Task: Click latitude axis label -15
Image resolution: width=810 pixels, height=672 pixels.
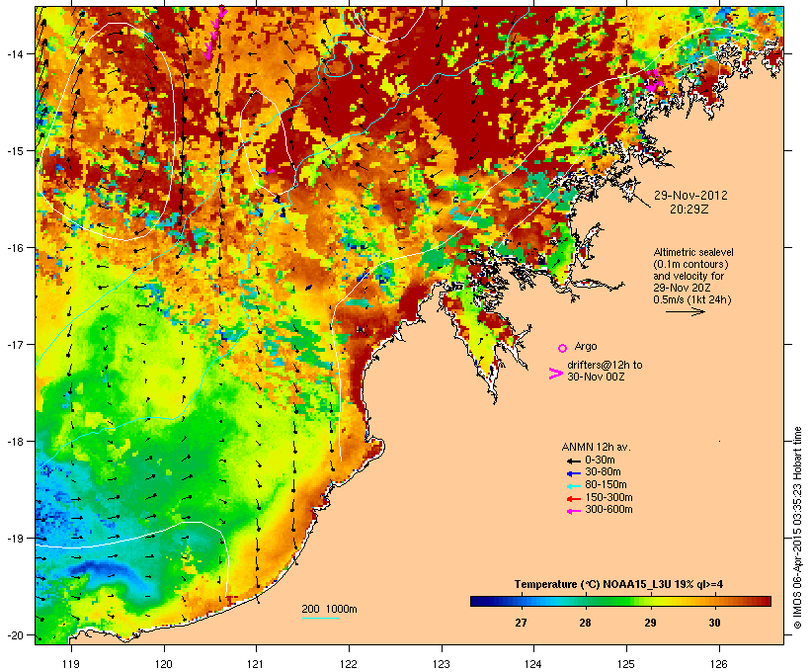Action: click(15, 151)
